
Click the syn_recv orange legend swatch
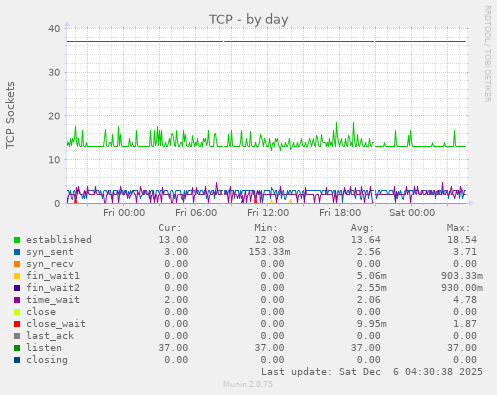click(x=17, y=264)
